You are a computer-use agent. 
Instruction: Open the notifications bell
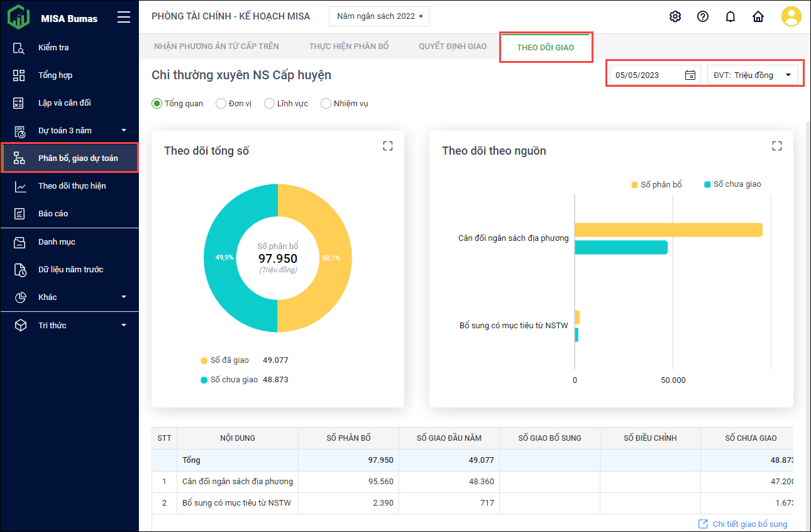tap(731, 16)
